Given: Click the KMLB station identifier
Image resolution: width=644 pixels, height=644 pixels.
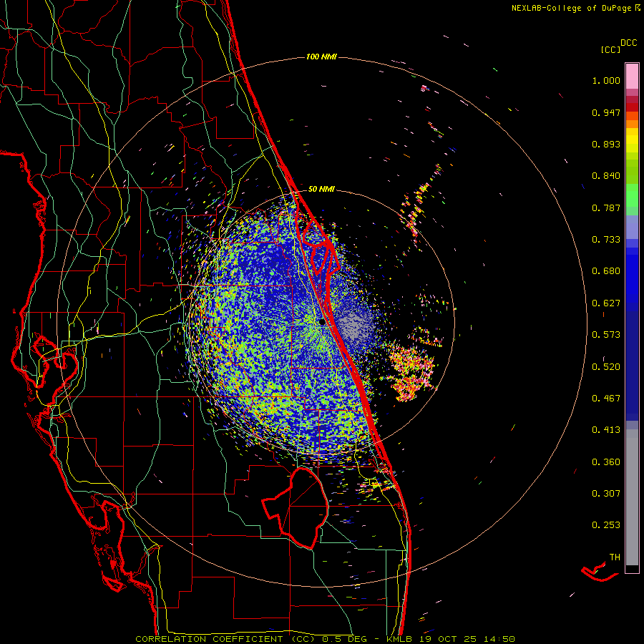Looking at the screenshot, I should [401, 639].
